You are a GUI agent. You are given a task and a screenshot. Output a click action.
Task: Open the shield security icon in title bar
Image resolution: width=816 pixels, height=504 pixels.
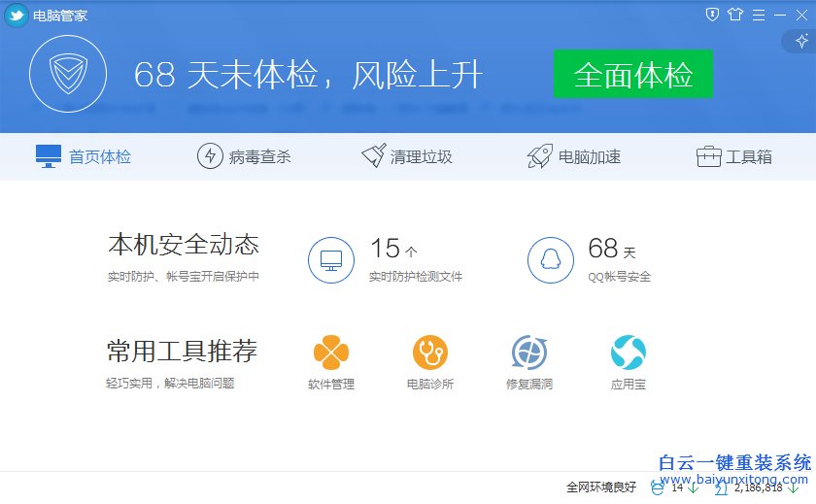click(712, 15)
